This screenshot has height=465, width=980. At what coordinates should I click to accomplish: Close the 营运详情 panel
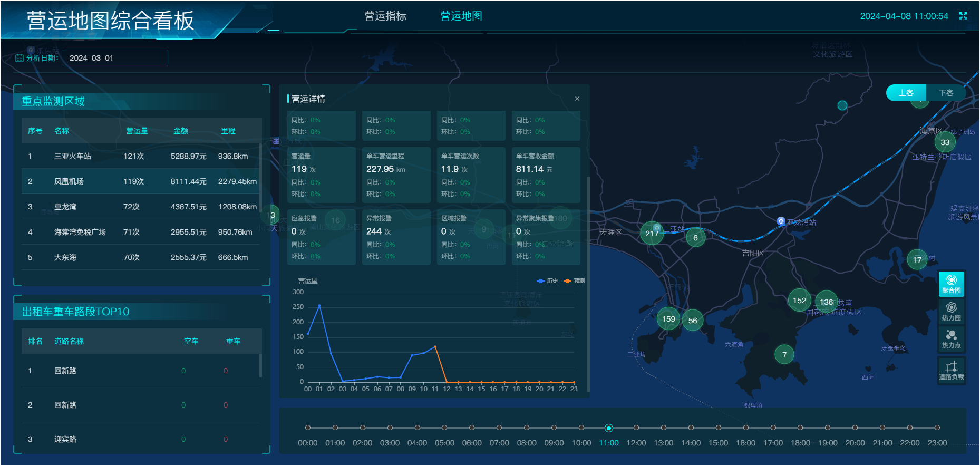577,99
